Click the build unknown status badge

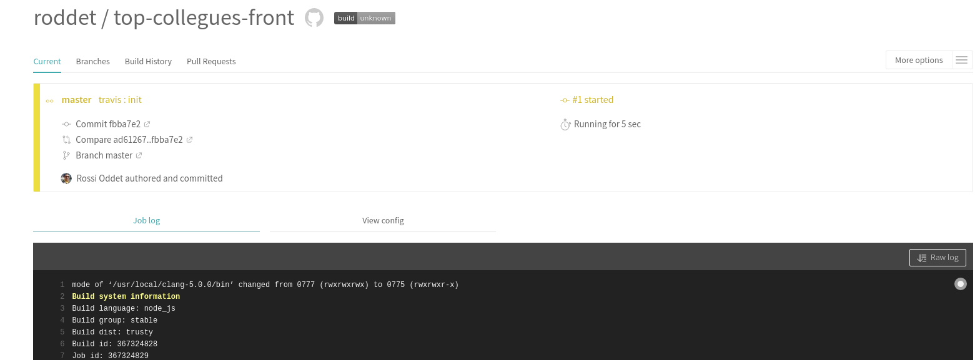tap(364, 18)
